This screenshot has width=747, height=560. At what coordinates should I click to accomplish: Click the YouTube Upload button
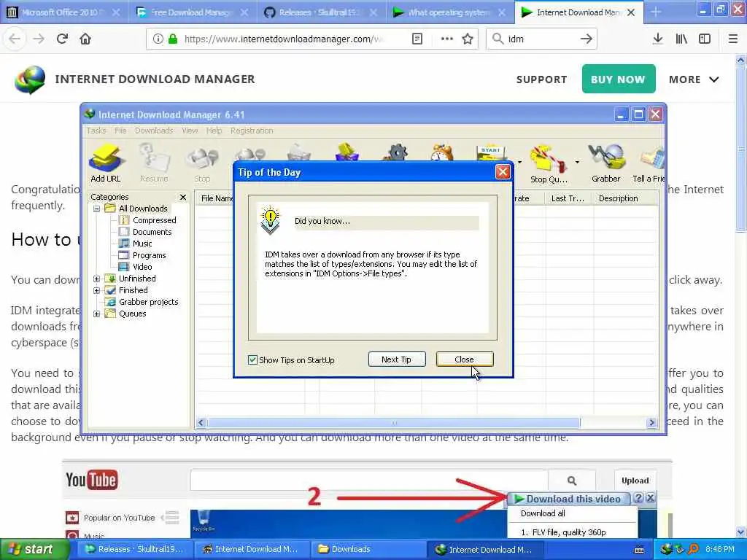[x=635, y=481]
